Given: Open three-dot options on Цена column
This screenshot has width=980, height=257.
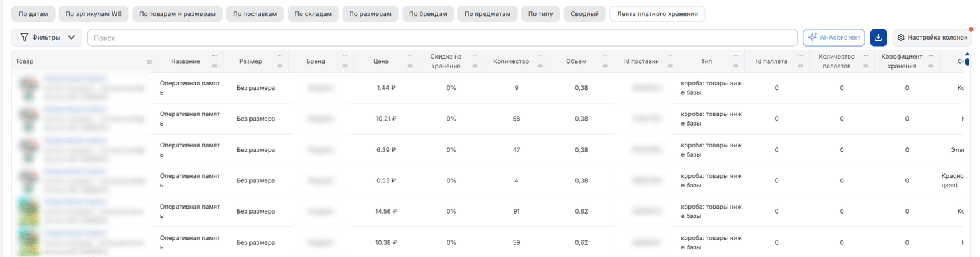Looking at the screenshot, I should pos(410,55).
